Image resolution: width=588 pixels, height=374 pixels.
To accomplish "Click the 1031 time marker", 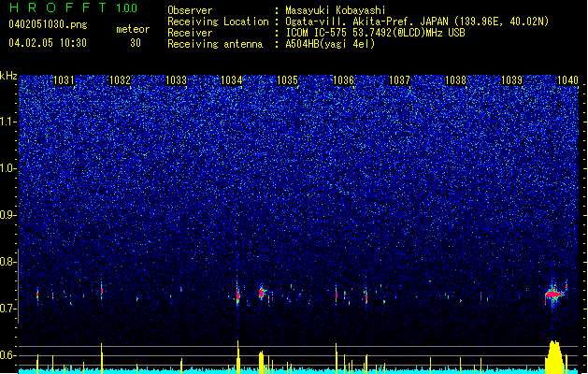I will point(64,79).
